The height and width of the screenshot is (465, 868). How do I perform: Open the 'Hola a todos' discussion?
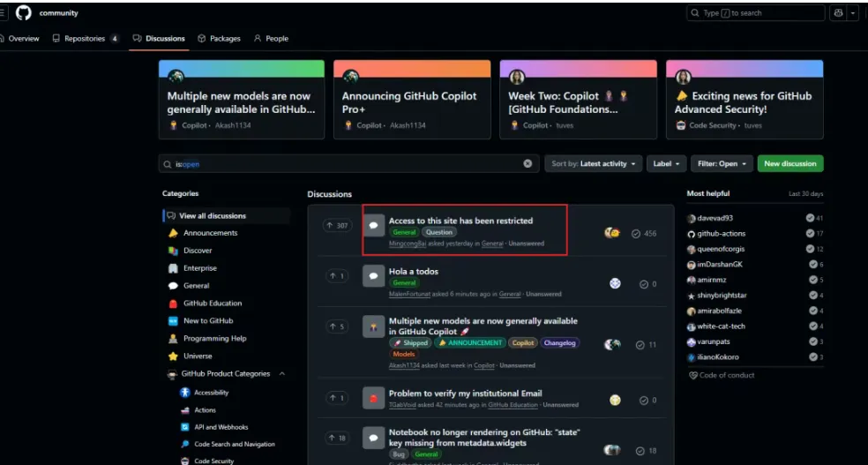[x=414, y=272]
